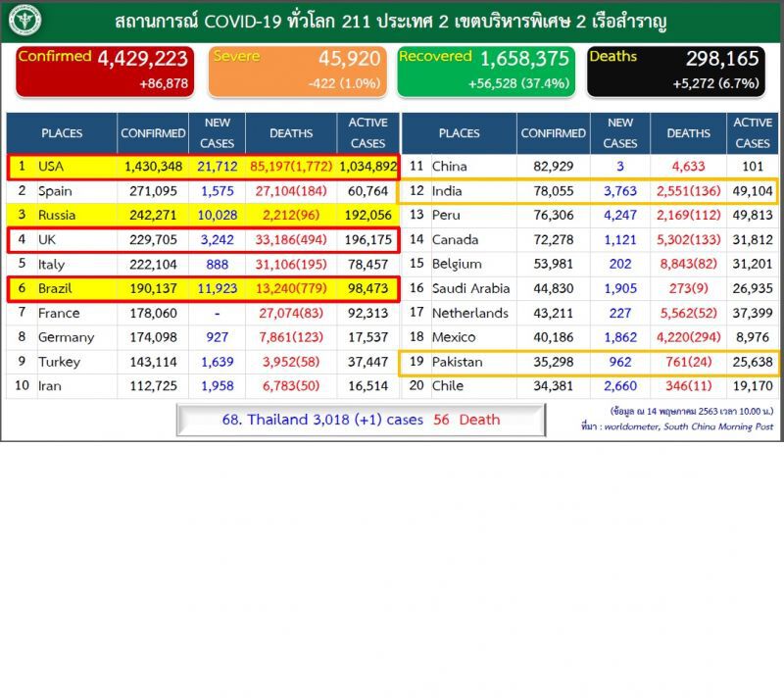
Task: Click the DEATHS header in right table
Action: [688, 133]
